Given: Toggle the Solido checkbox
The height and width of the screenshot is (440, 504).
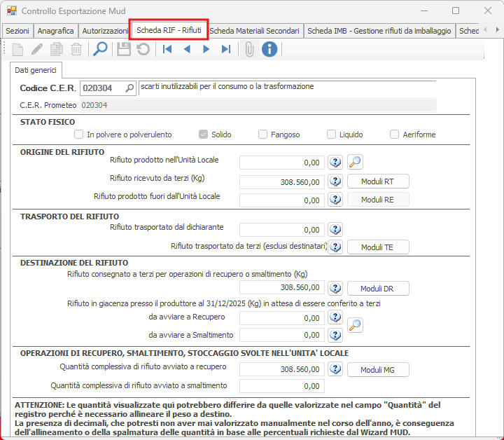Looking at the screenshot, I should [203, 134].
